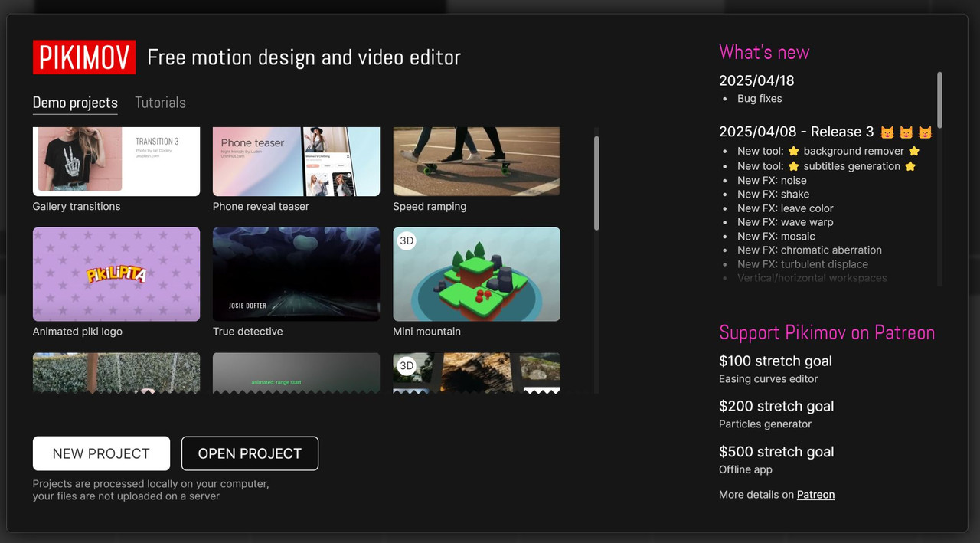The image size is (980, 543).
Task: Click the 'New FX: leave color' entry
Action: pyautogui.click(x=786, y=208)
